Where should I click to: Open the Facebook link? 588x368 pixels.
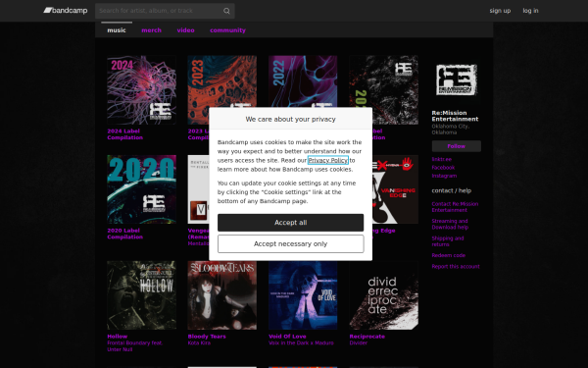(x=443, y=168)
